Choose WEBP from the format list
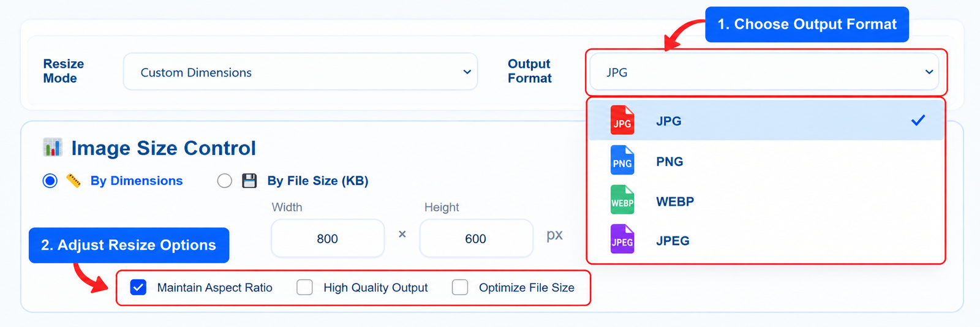980x327 pixels. click(x=766, y=201)
